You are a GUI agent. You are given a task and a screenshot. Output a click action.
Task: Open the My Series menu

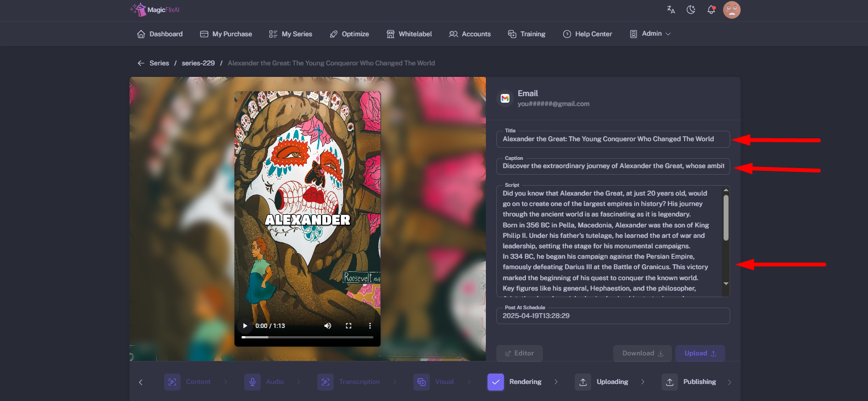(x=290, y=34)
